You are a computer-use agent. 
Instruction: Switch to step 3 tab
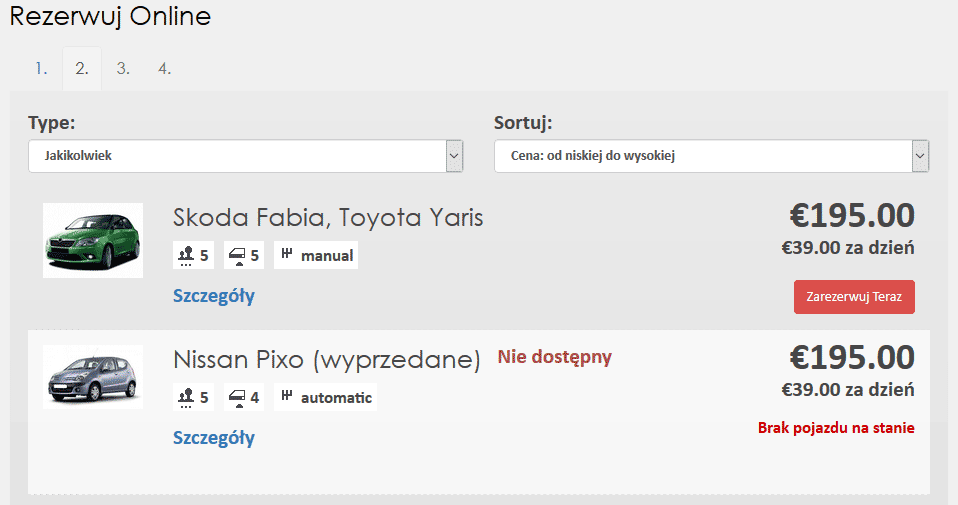tap(123, 68)
